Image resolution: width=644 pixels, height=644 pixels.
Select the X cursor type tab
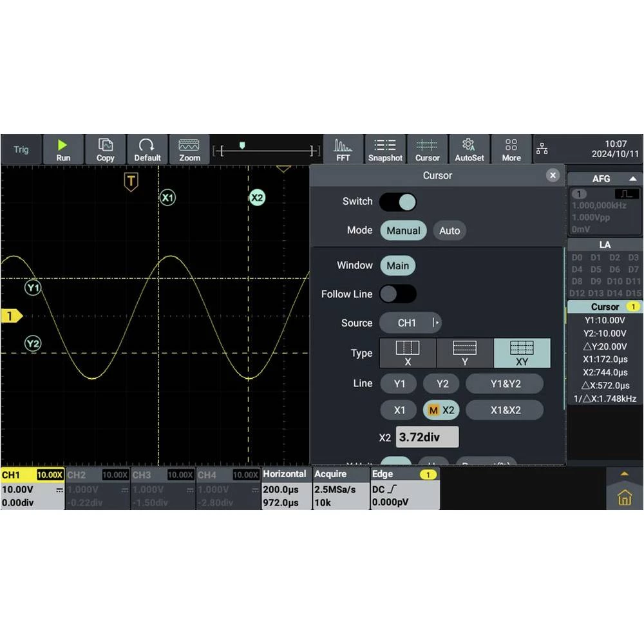(x=408, y=353)
